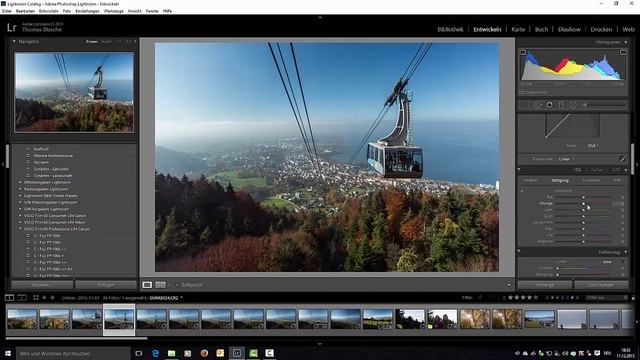Click the Orange saturation slider handle
Viewport: 640px width, 360px height.
click(583, 203)
